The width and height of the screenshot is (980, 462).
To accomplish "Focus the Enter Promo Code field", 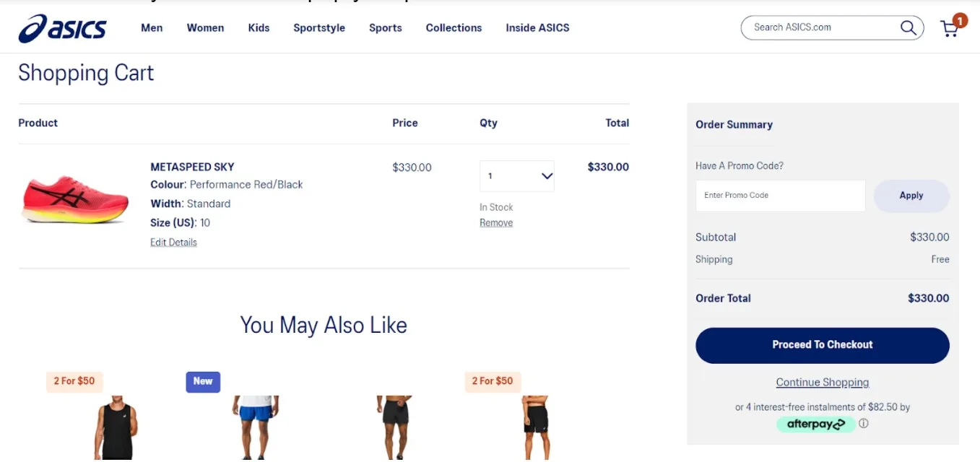I will [781, 196].
